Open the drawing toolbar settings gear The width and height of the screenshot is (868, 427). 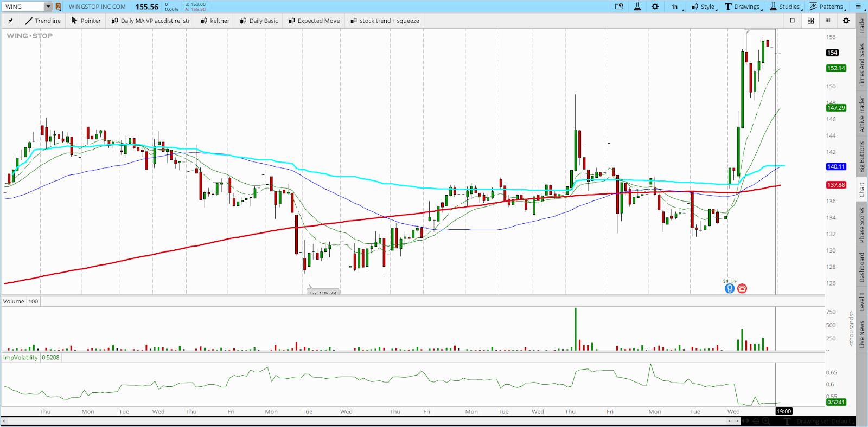coord(846,21)
